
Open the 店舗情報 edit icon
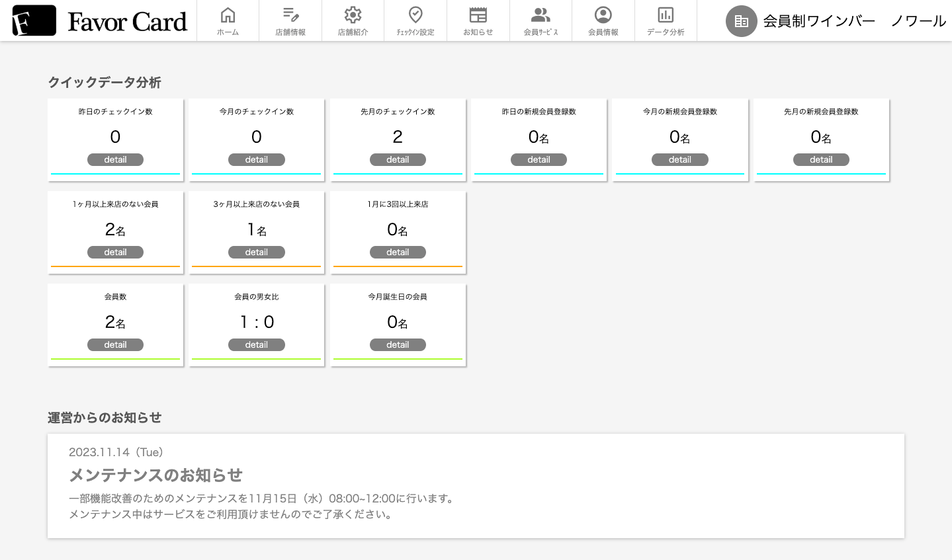(290, 15)
